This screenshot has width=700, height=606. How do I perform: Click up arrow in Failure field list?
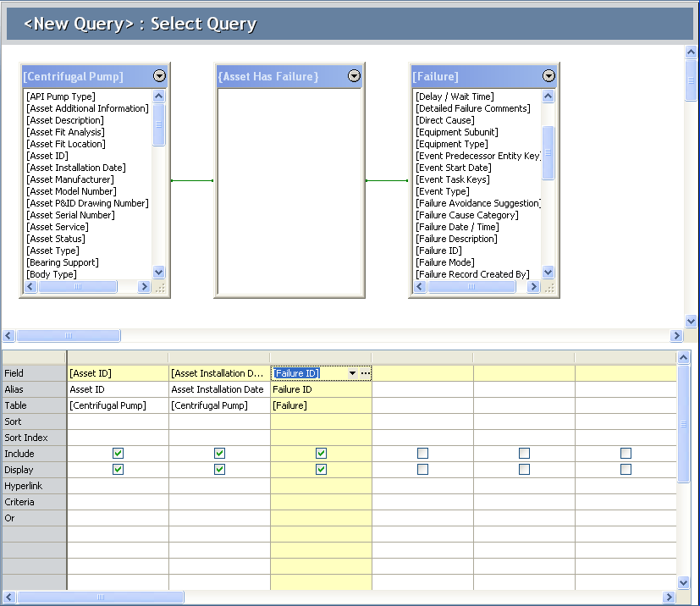pyautogui.click(x=548, y=96)
